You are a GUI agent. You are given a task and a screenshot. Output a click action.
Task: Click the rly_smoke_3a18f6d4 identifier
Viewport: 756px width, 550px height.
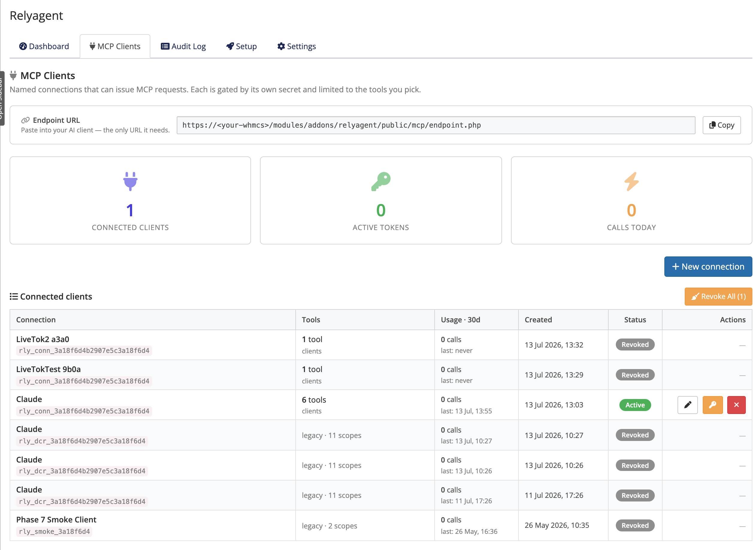[54, 531]
